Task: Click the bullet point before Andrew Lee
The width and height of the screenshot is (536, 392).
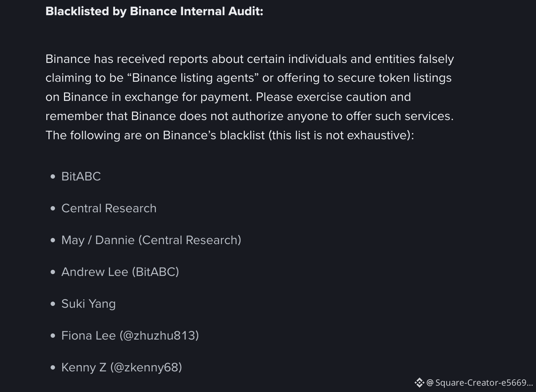Action: coord(53,272)
